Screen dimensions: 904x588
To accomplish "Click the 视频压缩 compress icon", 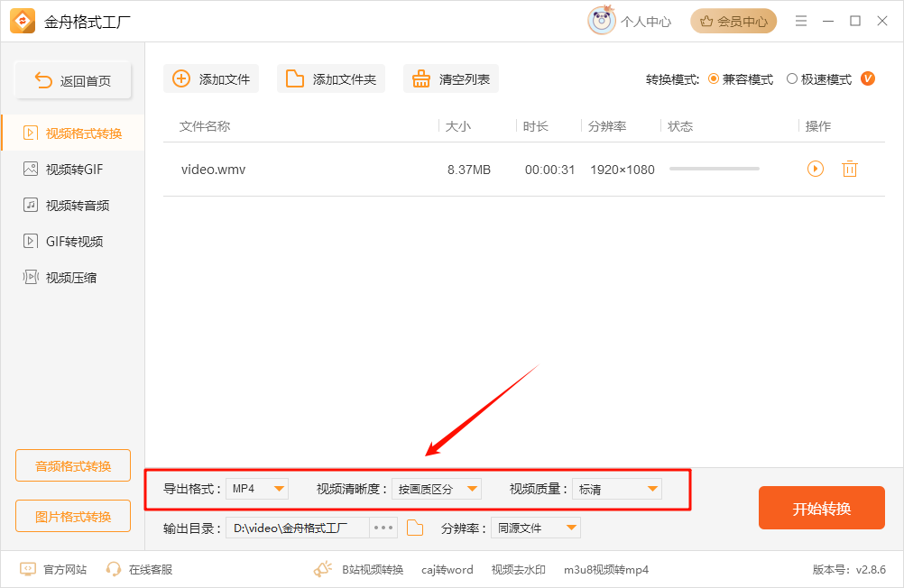I will [31, 277].
